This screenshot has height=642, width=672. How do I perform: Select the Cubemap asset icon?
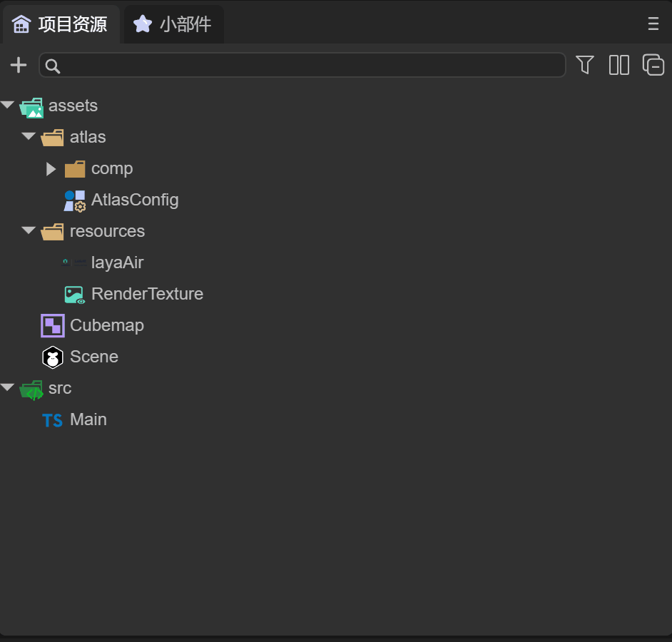click(x=53, y=325)
